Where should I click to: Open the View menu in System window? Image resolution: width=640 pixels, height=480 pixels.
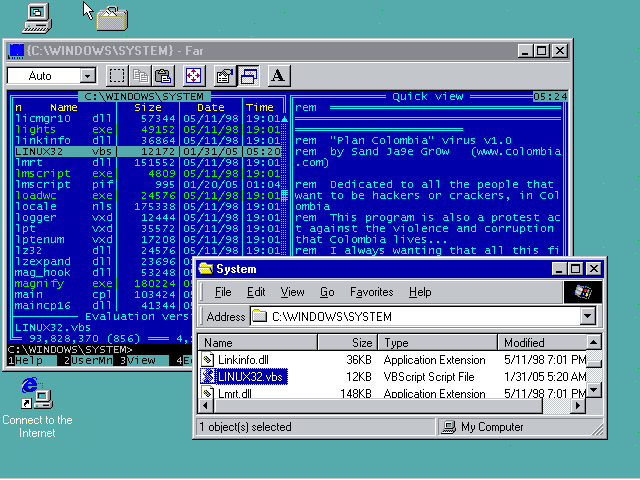point(292,292)
